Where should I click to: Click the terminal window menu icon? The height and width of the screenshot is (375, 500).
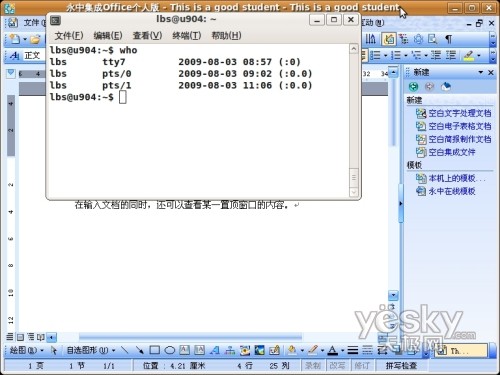click(55, 21)
